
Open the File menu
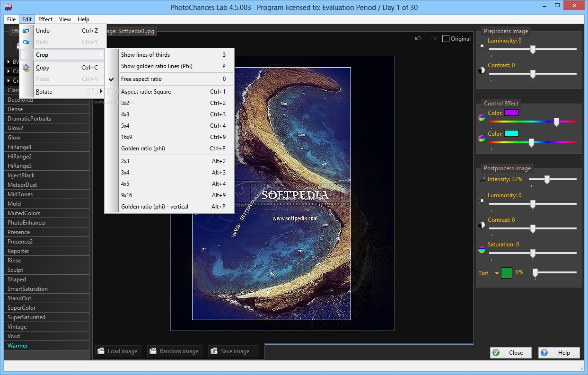click(x=11, y=19)
